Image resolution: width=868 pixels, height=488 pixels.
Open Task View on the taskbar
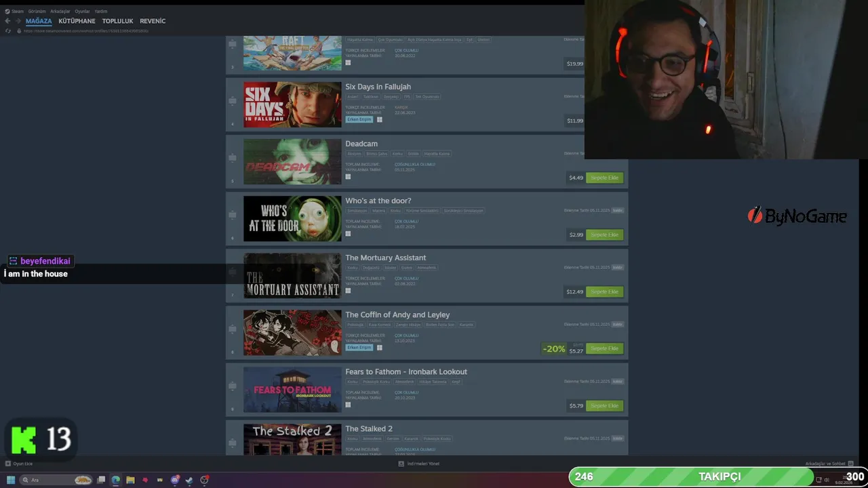(x=101, y=480)
